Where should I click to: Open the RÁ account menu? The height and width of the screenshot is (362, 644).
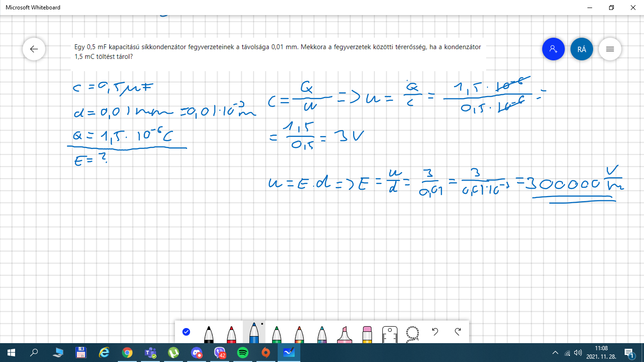(582, 49)
